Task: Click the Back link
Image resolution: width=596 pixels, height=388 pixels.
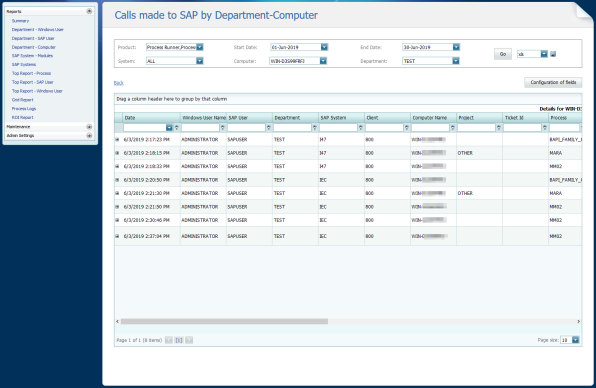Action: 119,83
